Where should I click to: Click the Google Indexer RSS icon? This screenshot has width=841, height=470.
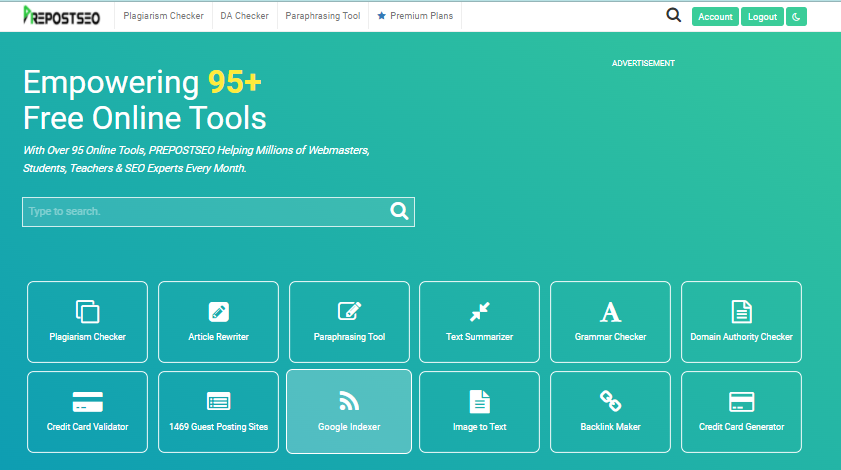(x=349, y=401)
